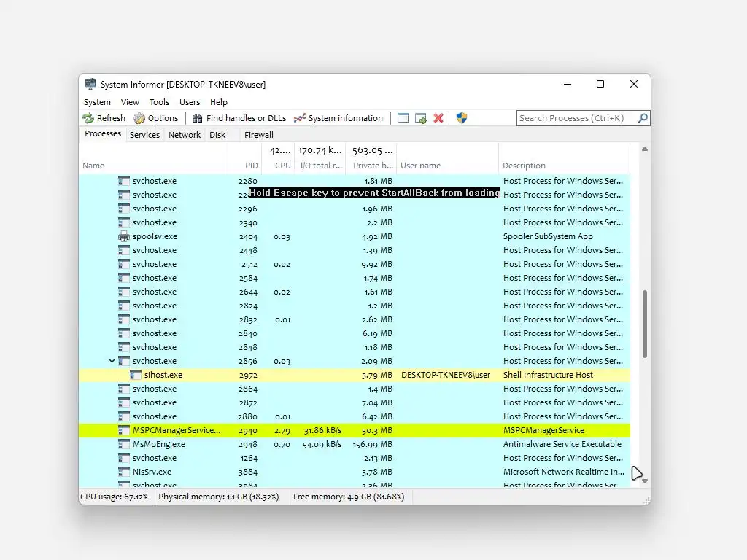Click the DESKTOP-TKNEEV8\user user name cell

(446, 375)
